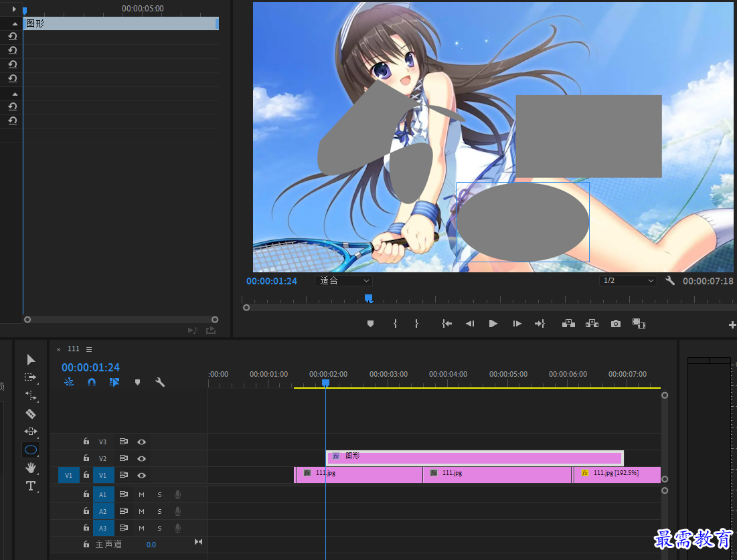Hide track V3 with eye icon
737x560 pixels.
141,442
